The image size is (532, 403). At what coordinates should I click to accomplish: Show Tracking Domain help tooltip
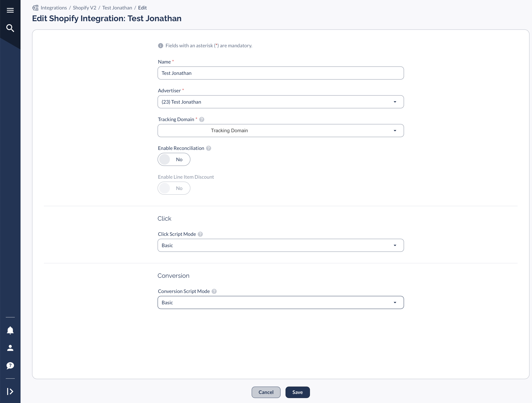pyautogui.click(x=202, y=119)
